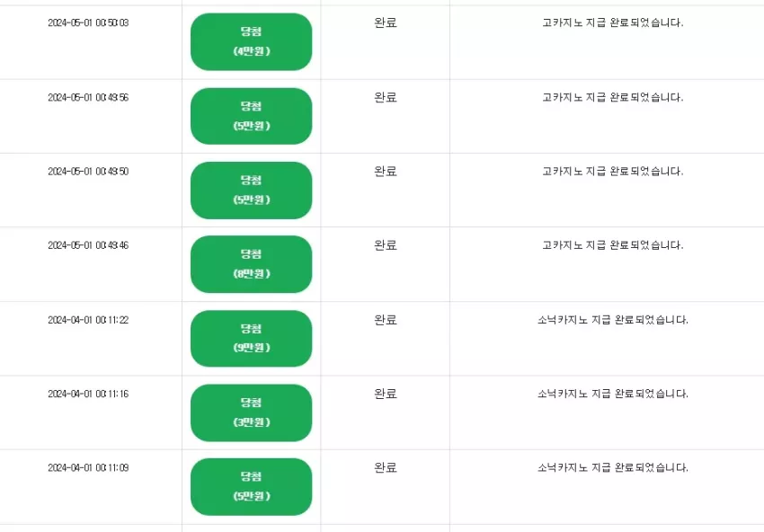Select the 5만원 badge in the 00:49:50 row

[251, 190]
